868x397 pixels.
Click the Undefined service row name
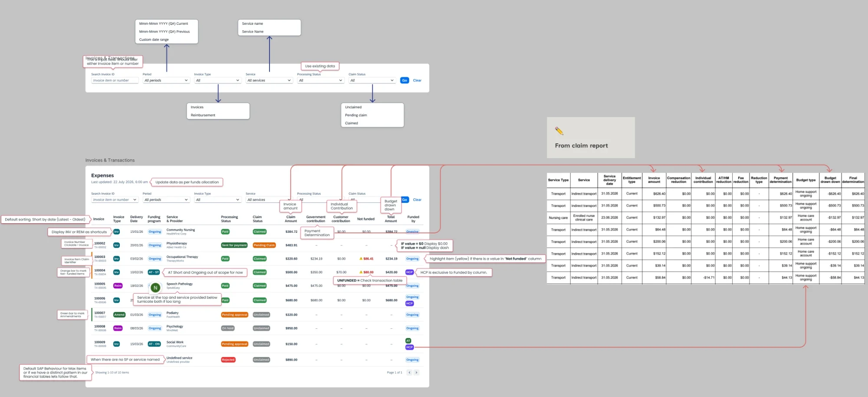click(179, 358)
